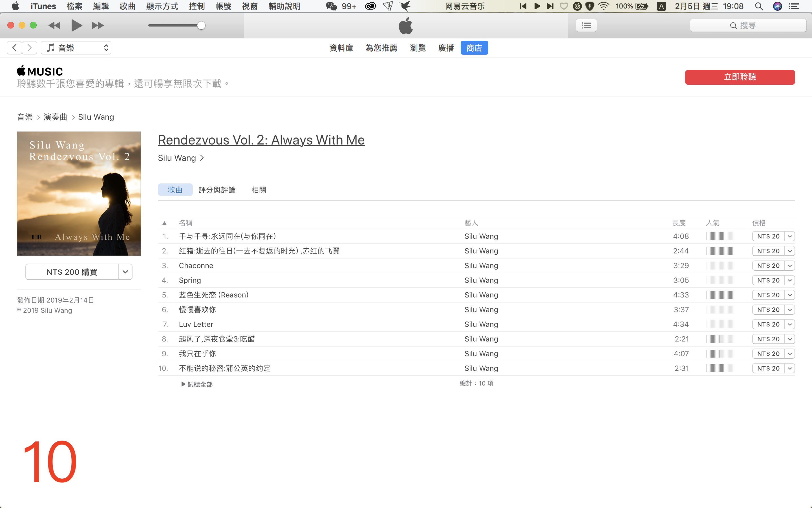The height and width of the screenshot is (508, 812).
Task: Click the WeChat menu bar icon
Action: (x=332, y=6)
